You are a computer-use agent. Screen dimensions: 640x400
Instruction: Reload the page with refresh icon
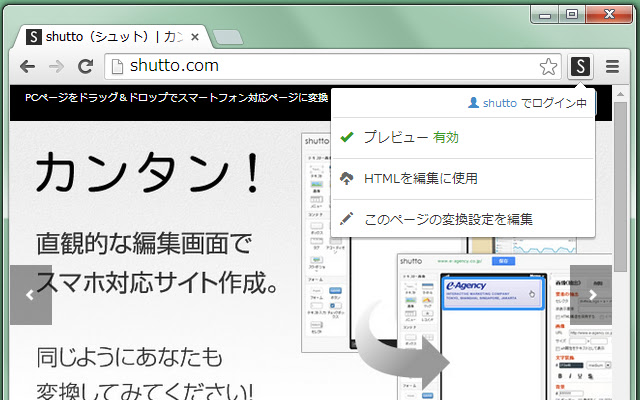85,66
